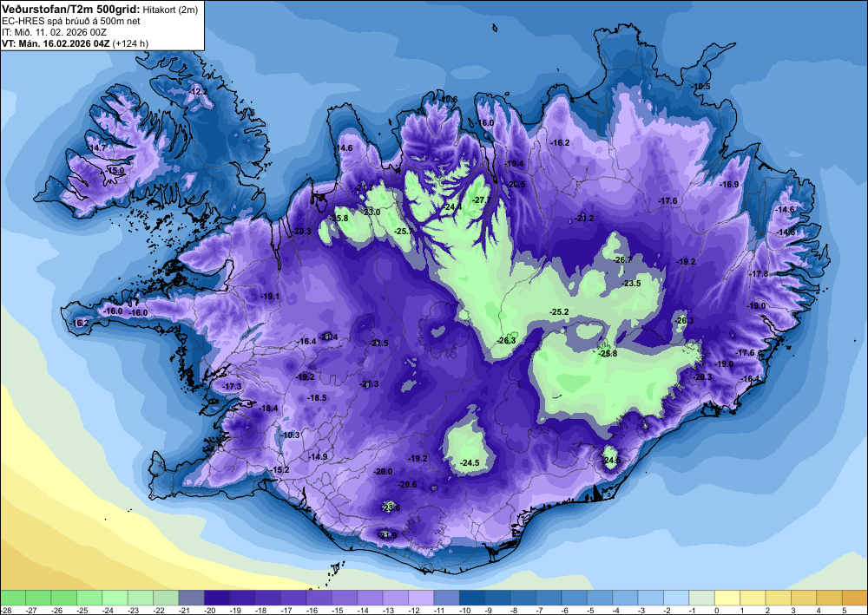The width and height of the screenshot is (868, 615).
Task: Click the legend swatch between 4 and 5
Action: coord(830,598)
